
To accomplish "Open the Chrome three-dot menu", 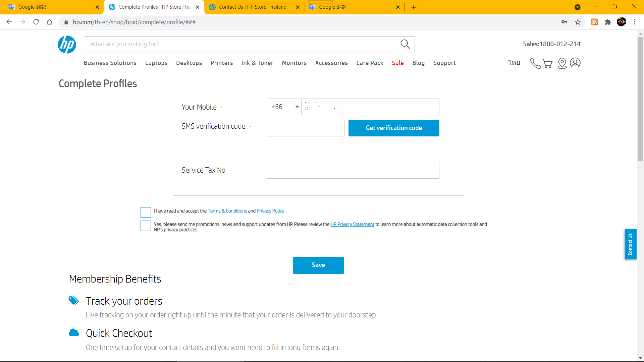I will [635, 22].
